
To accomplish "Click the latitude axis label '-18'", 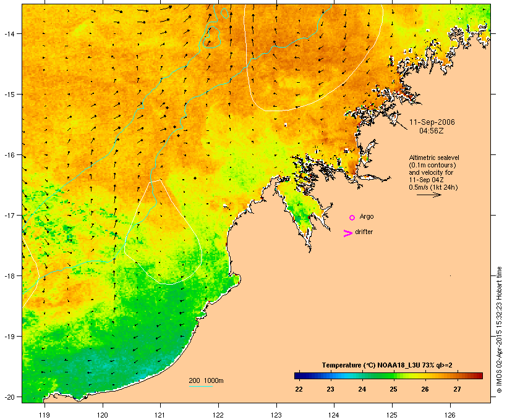I will (9, 276).
